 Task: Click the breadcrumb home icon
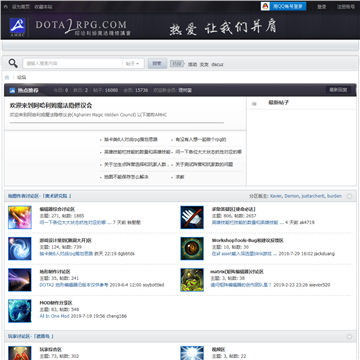pos(7,77)
